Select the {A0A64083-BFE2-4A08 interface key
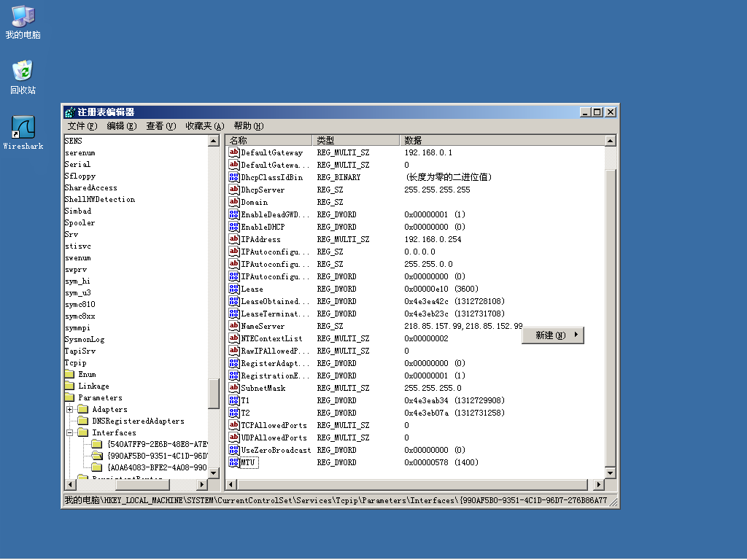This screenshot has height=560, width=747. point(157,467)
